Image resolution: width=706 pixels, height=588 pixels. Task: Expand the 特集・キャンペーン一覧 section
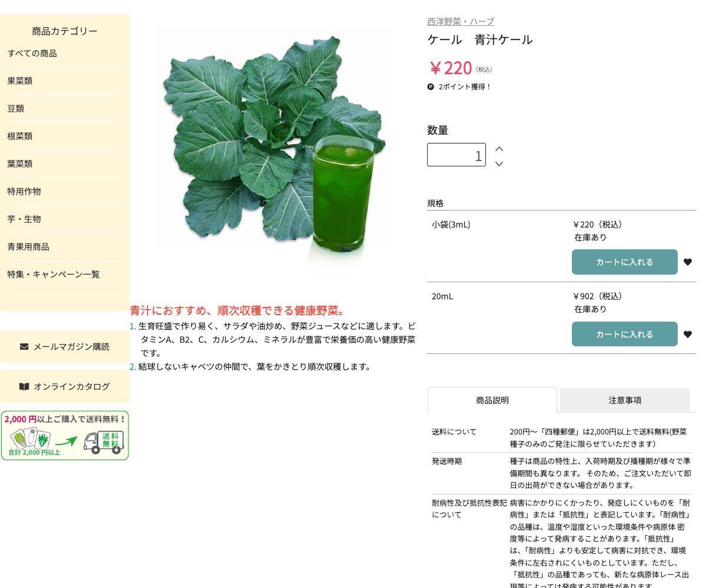coord(54,274)
